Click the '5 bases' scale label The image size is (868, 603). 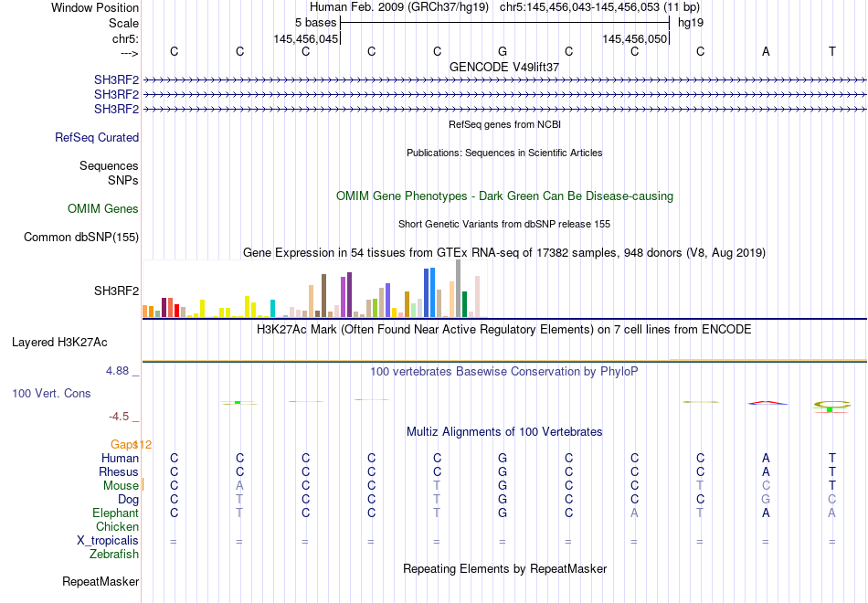pyautogui.click(x=315, y=23)
